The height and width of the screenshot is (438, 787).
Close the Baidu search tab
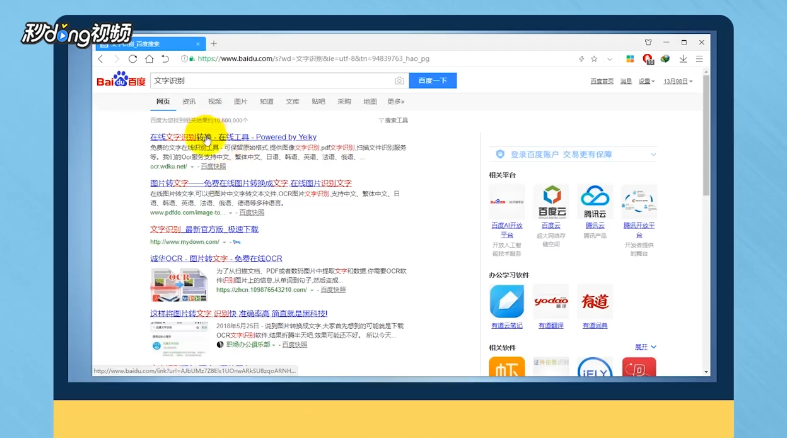198,44
